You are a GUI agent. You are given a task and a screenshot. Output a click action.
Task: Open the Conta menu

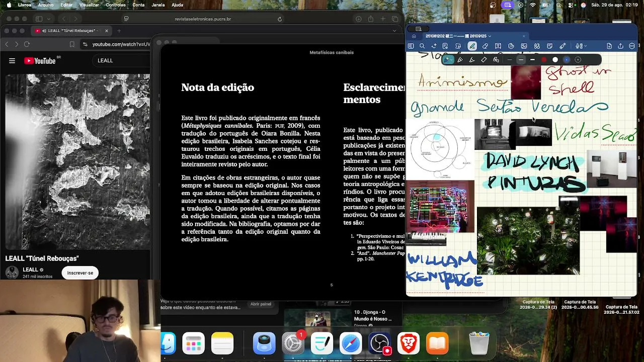pyautogui.click(x=138, y=5)
